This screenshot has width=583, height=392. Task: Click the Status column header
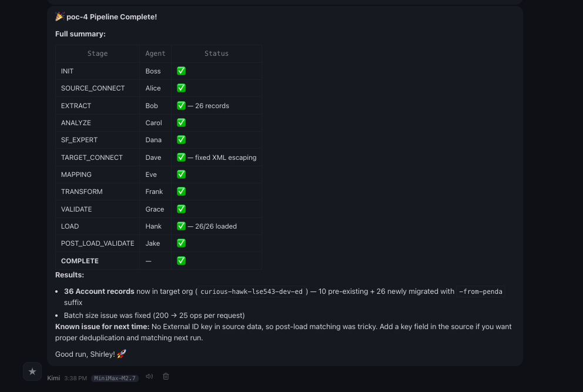click(x=216, y=53)
